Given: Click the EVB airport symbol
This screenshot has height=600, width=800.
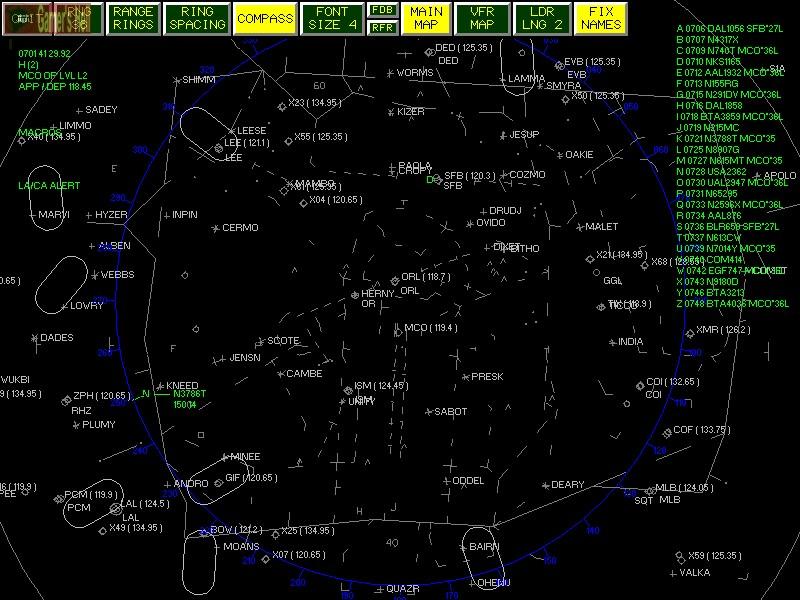Looking at the screenshot, I should pos(559,65).
